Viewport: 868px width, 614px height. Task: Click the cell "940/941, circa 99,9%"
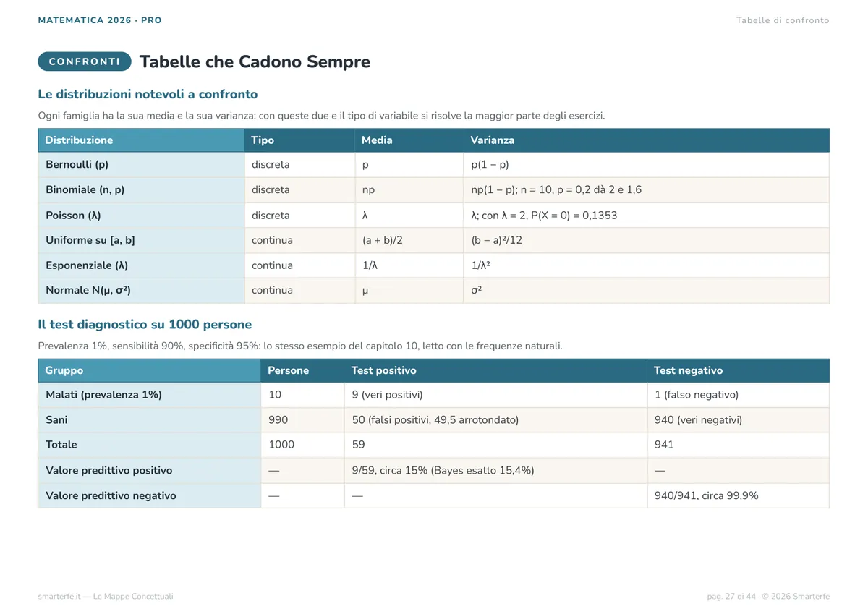click(x=738, y=495)
